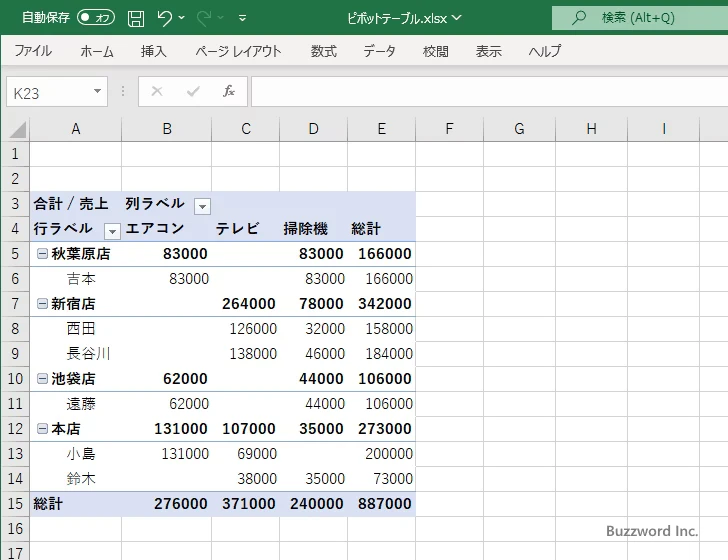Click total value 371000 in row 15
This screenshot has width=728, height=560.
(248, 503)
